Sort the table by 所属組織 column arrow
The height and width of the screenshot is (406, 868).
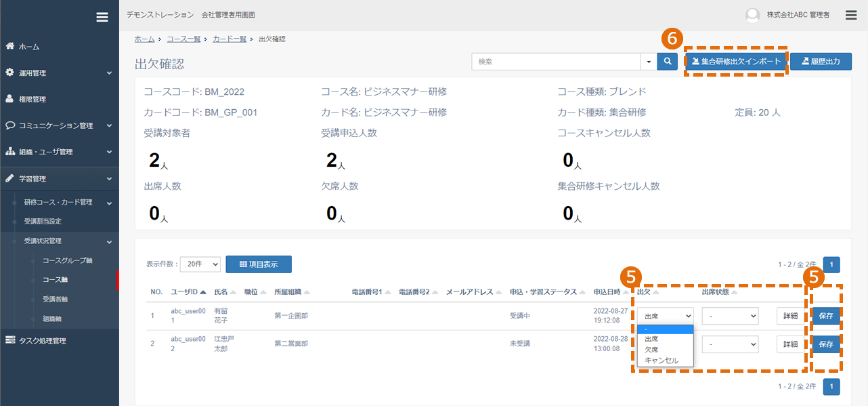[x=307, y=292]
